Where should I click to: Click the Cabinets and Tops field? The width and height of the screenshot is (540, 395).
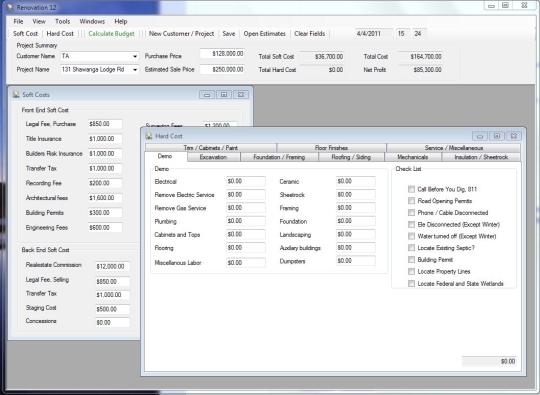(246, 234)
